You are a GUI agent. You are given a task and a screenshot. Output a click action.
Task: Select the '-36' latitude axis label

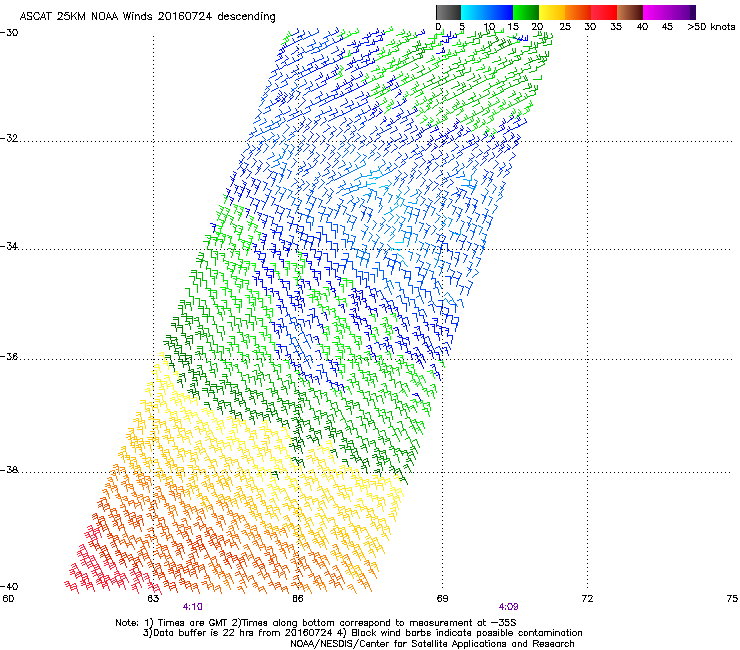[9, 357]
